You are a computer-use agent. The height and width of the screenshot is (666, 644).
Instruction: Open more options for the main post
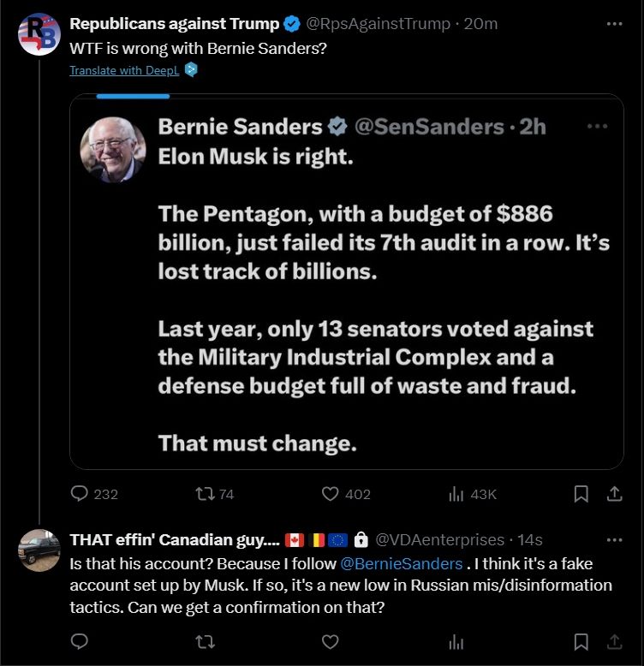point(614,24)
